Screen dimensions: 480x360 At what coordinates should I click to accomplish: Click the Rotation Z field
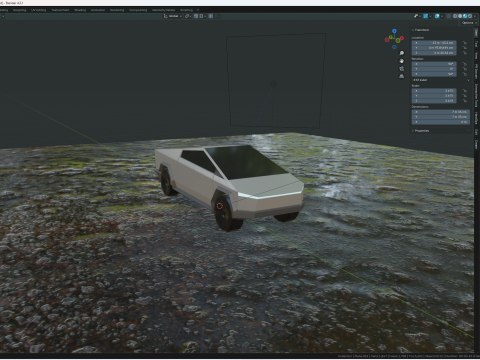[434, 74]
